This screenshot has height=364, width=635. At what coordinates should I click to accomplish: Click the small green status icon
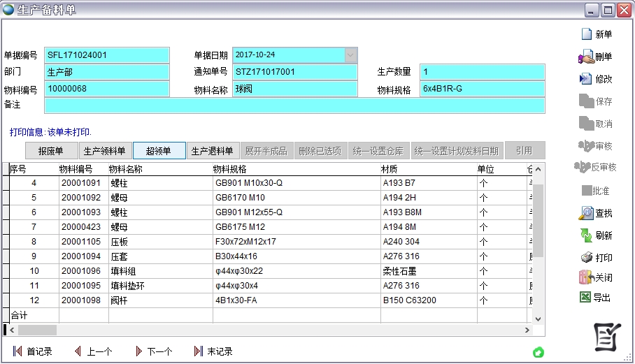(x=538, y=351)
